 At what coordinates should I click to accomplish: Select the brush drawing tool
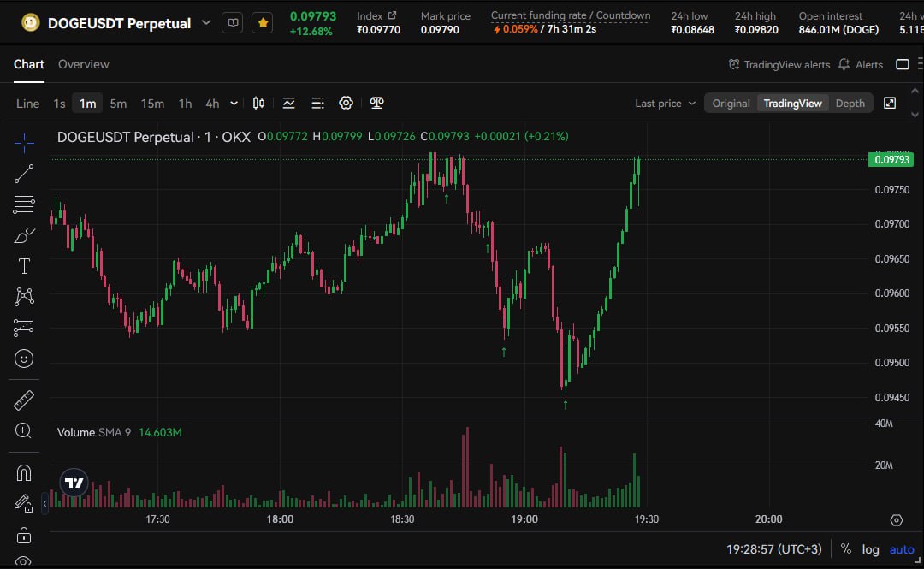[x=24, y=235]
